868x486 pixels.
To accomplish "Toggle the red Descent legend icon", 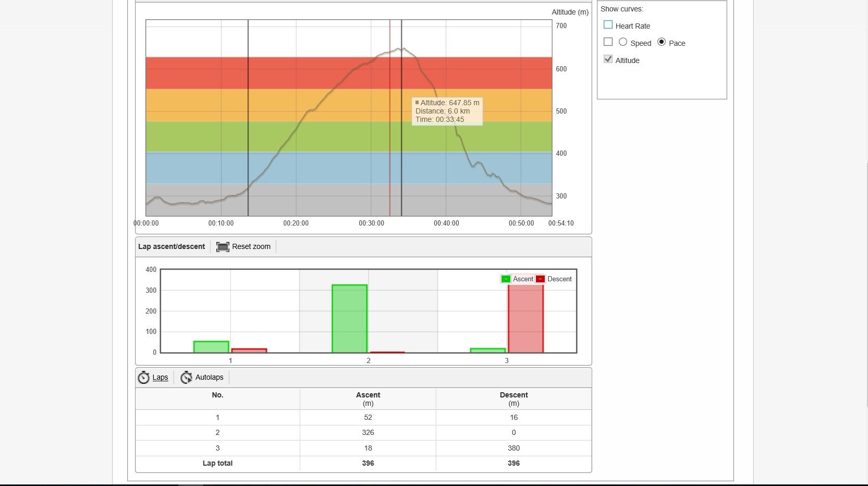I will [x=540, y=279].
